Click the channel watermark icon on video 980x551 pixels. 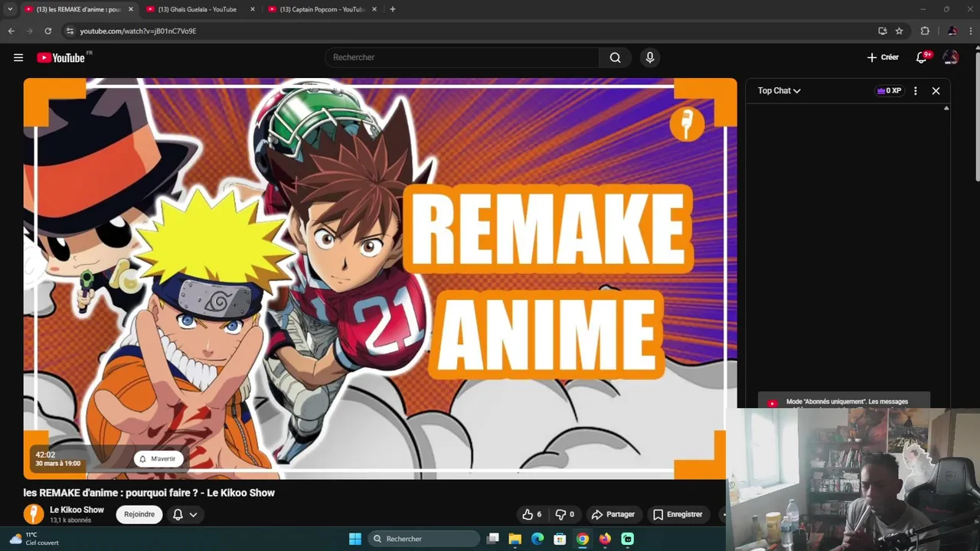[687, 124]
